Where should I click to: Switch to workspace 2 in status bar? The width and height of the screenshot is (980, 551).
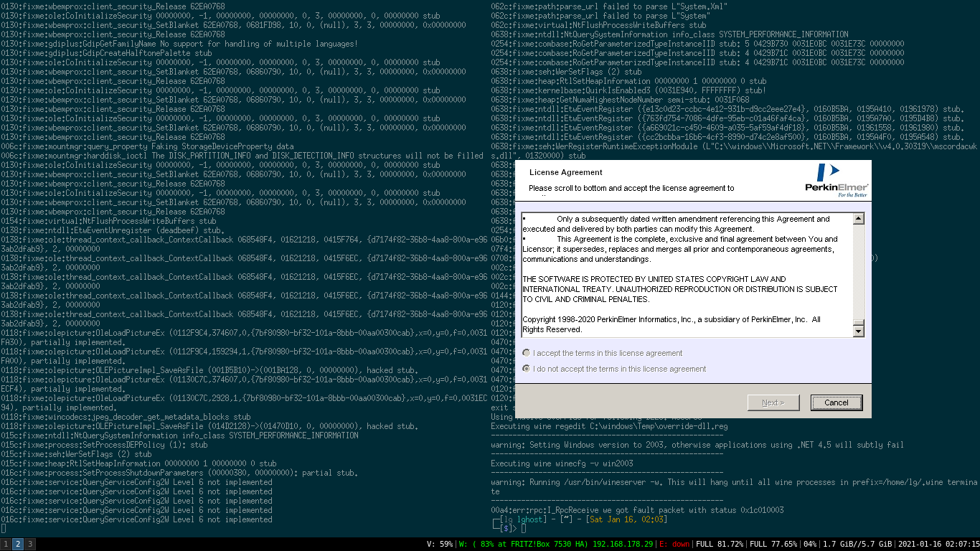18,544
